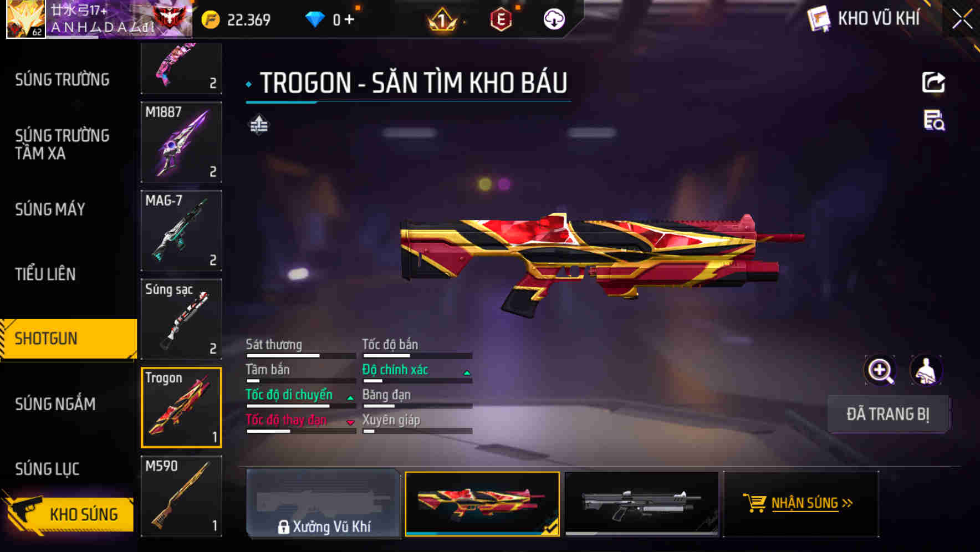The width and height of the screenshot is (980, 552).
Task: Open the weapon details search icon
Action: tap(933, 120)
